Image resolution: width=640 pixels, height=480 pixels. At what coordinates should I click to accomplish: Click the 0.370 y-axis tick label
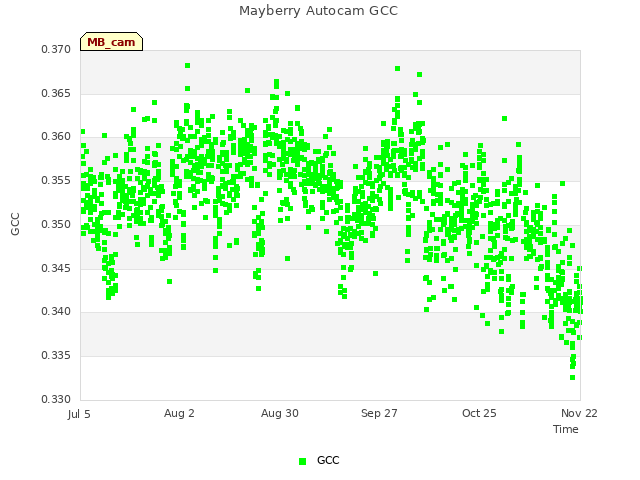tap(56, 49)
